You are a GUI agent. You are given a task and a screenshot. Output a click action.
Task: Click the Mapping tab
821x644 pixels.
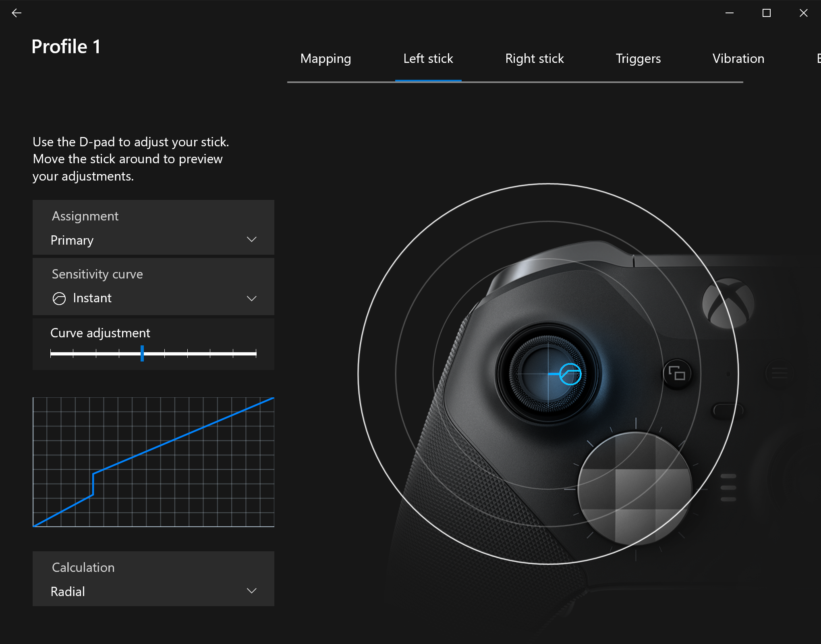(327, 58)
